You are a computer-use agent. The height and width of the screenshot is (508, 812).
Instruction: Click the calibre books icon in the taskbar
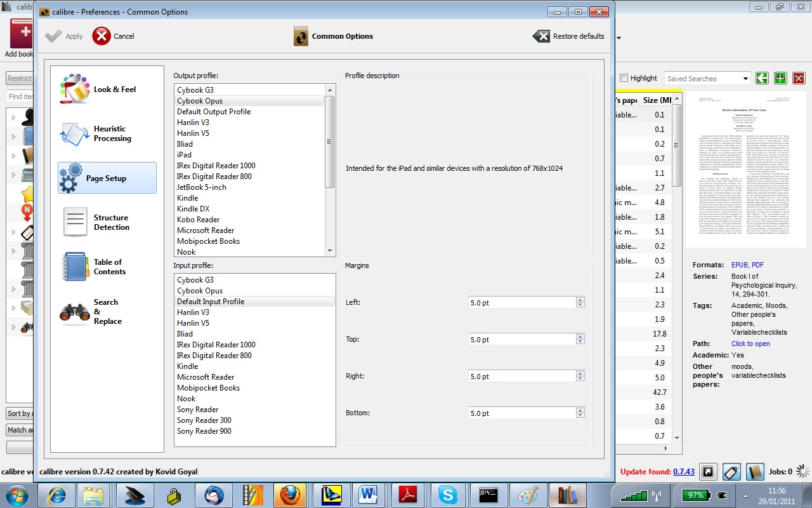coord(566,495)
